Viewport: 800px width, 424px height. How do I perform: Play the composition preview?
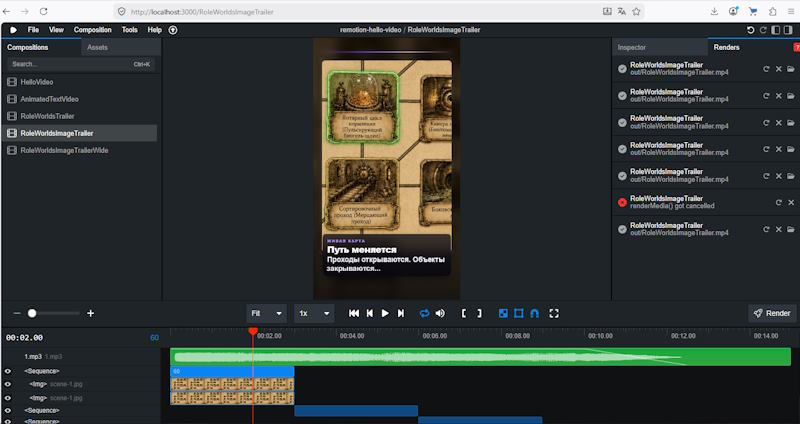385,313
